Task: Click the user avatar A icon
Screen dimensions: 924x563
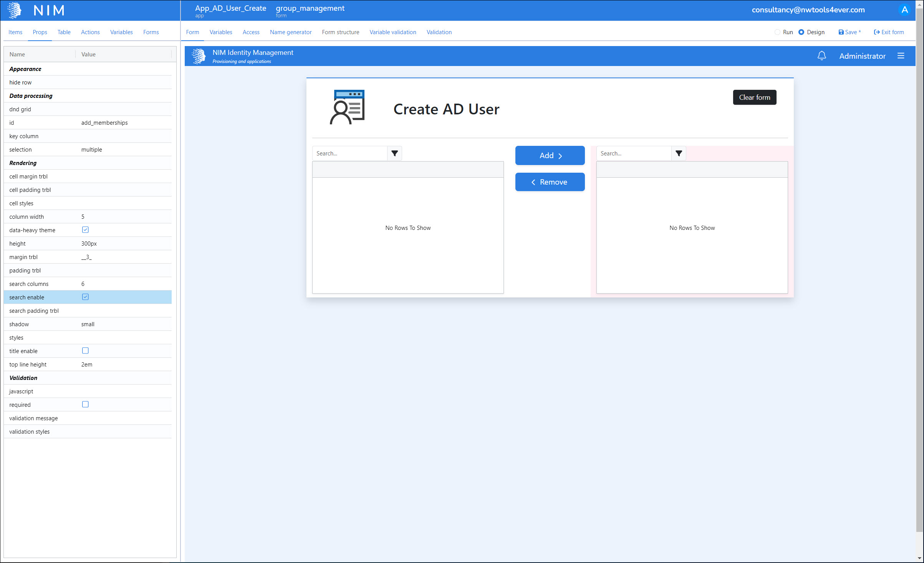Action: point(904,10)
